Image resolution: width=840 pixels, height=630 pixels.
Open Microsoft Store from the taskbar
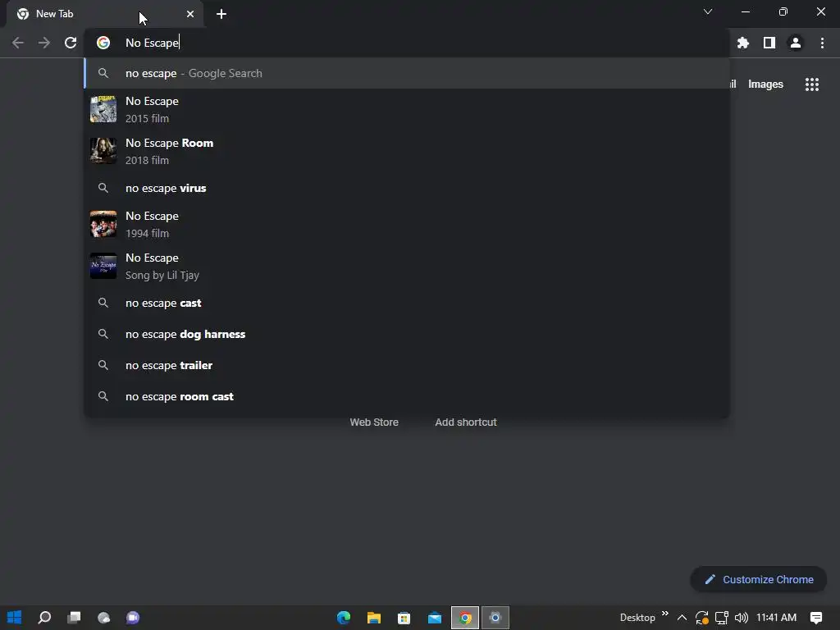point(404,618)
